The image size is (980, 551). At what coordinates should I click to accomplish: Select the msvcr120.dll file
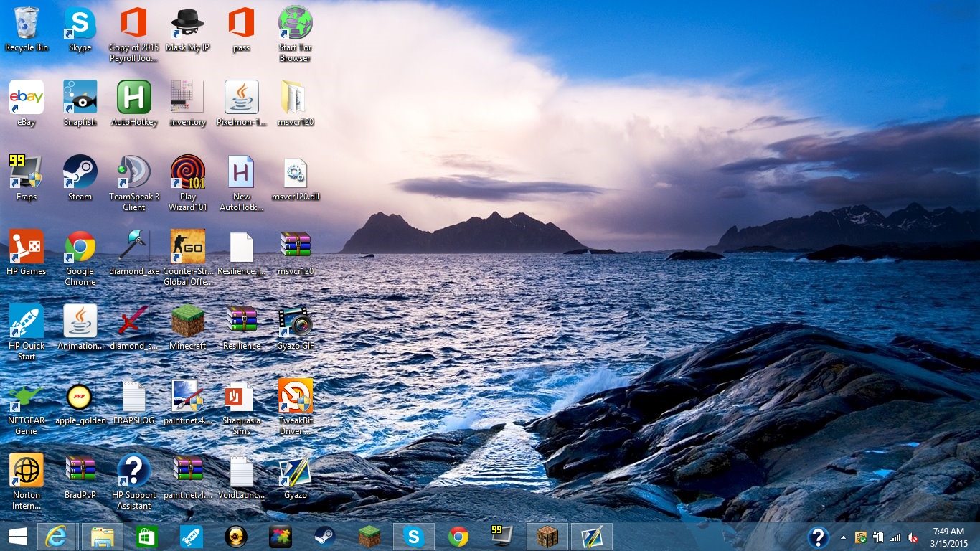pyautogui.click(x=296, y=178)
